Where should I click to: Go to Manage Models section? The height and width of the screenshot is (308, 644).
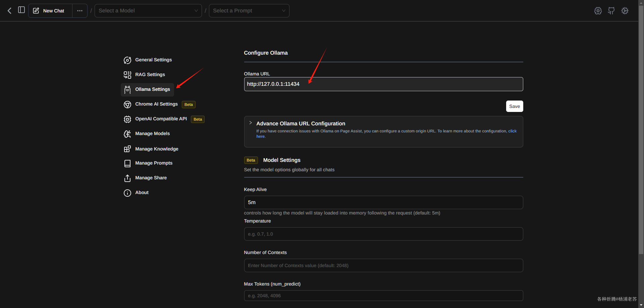coord(152,134)
